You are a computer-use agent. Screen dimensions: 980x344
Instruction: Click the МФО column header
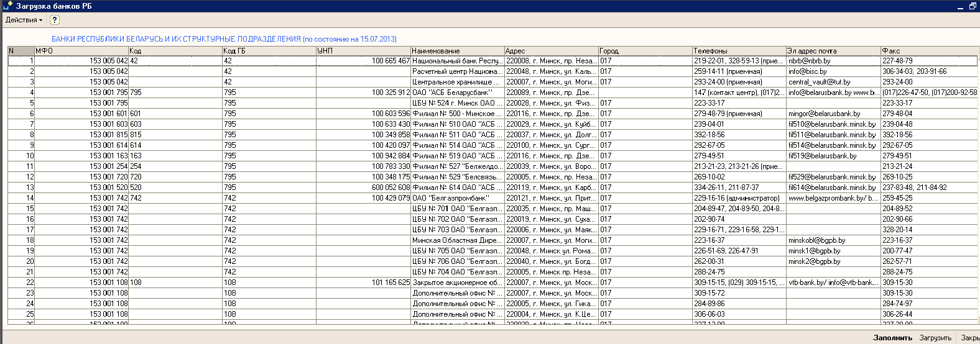coord(81,51)
